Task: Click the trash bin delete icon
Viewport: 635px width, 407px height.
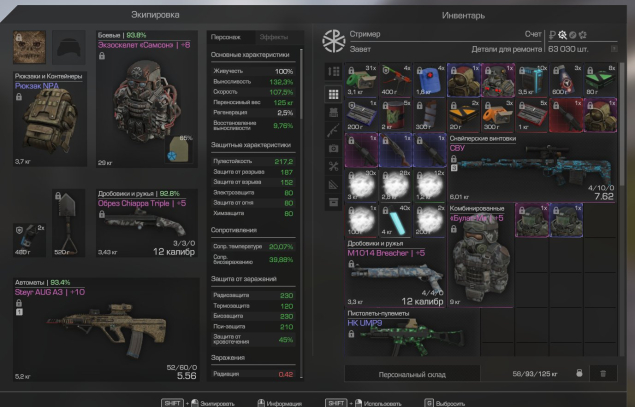Action: 603,373
